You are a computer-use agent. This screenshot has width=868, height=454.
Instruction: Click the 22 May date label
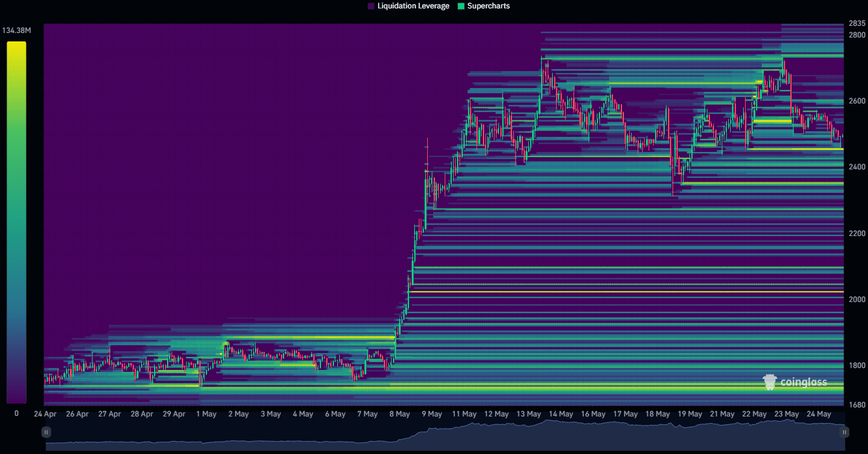tap(755, 414)
